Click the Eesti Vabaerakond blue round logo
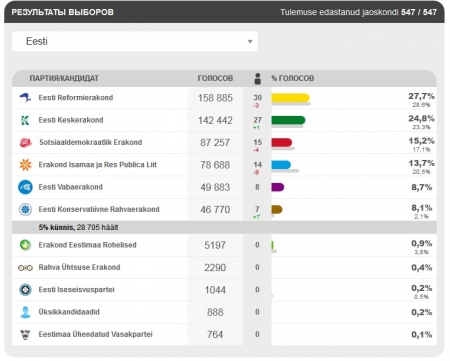Viewport: 450px width, 361px height. [25, 187]
